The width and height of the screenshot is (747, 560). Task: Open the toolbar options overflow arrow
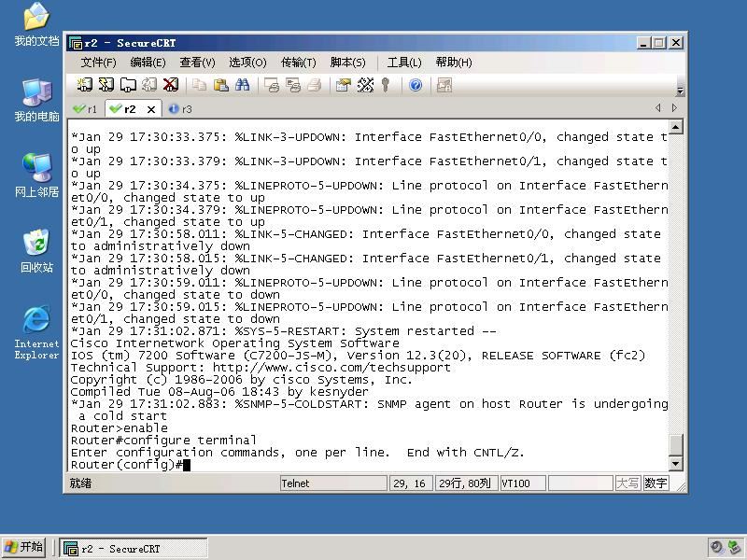(x=680, y=91)
